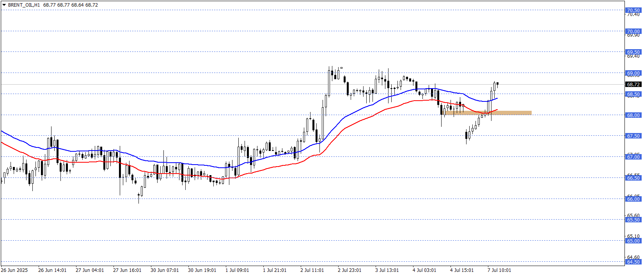The width and height of the screenshot is (644, 275).
Task: Select the 68.50 price level label
Action: (x=633, y=94)
